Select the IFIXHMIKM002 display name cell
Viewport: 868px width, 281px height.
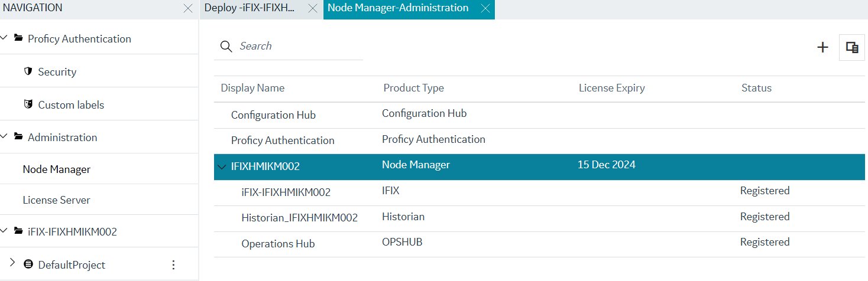pos(265,166)
